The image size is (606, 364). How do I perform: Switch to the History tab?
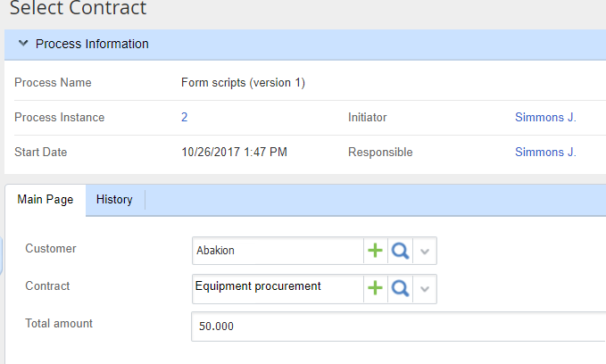[x=114, y=200]
